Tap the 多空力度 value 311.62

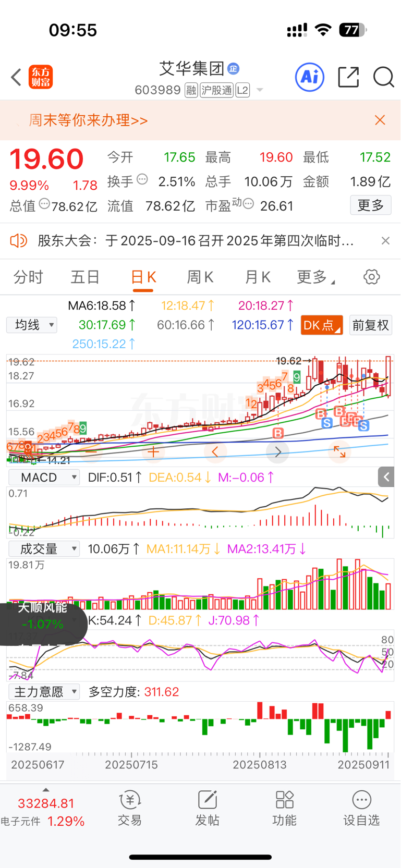click(x=162, y=692)
